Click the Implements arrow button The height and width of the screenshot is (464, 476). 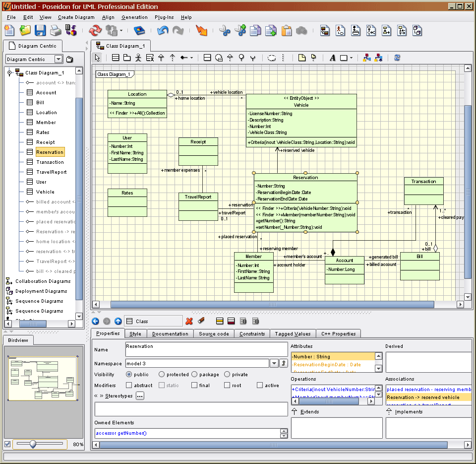[x=389, y=412]
